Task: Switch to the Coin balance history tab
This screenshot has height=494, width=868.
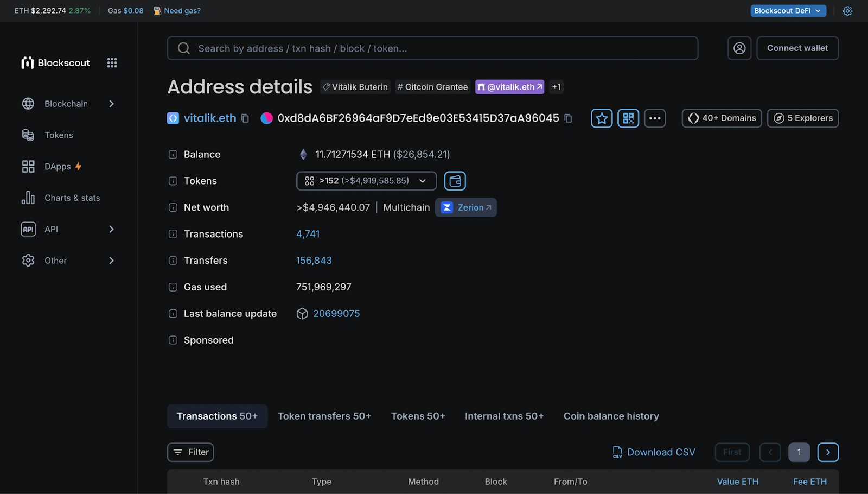Action: click(x=611, y=416)
